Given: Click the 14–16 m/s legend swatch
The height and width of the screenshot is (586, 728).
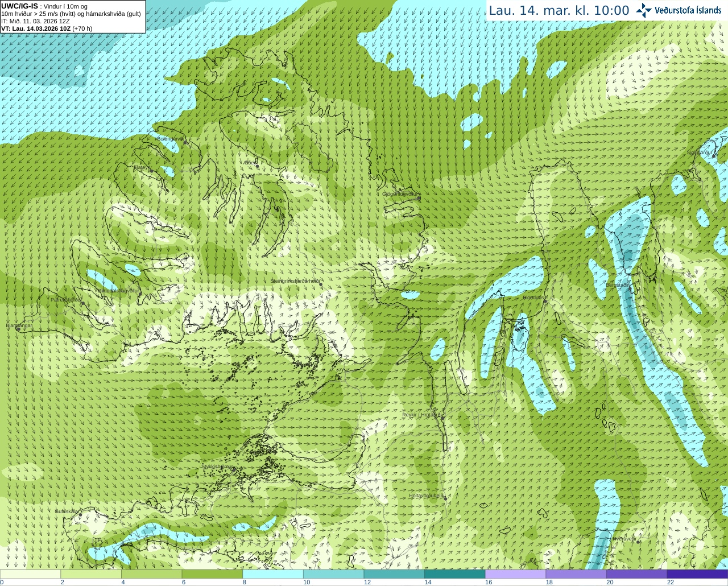Looking at the screenshot, I should click(x=455, y=574).
